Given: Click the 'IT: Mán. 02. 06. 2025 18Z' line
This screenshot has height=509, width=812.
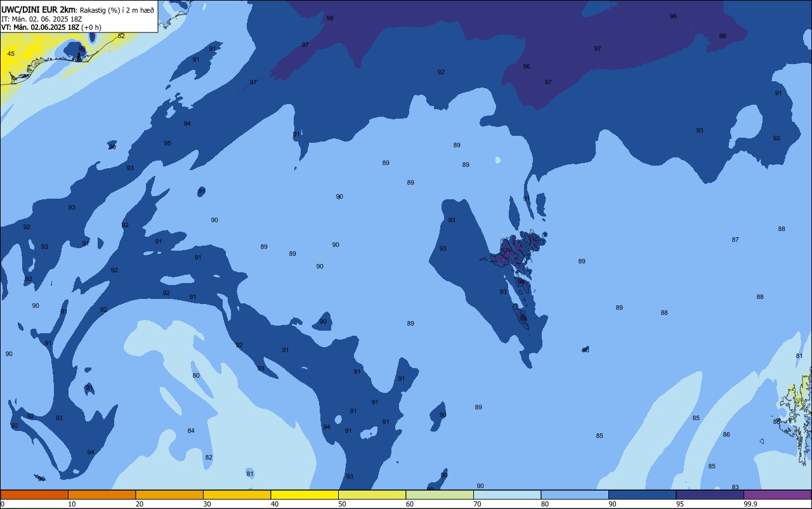Looking at the screenshot, I should (41, 19).
